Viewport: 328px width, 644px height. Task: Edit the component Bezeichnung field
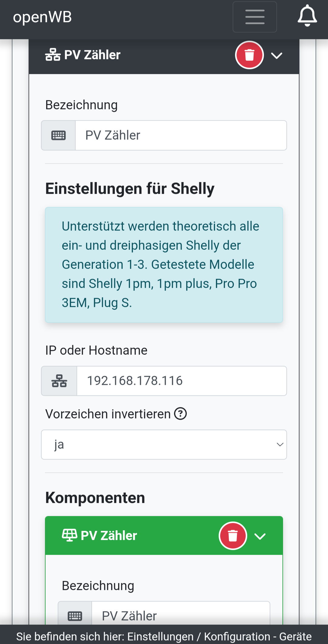[181, 616]
